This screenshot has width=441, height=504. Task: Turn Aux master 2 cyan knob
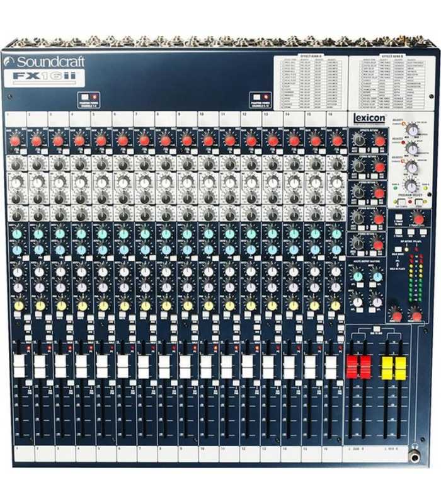click(x=377, y=277)
